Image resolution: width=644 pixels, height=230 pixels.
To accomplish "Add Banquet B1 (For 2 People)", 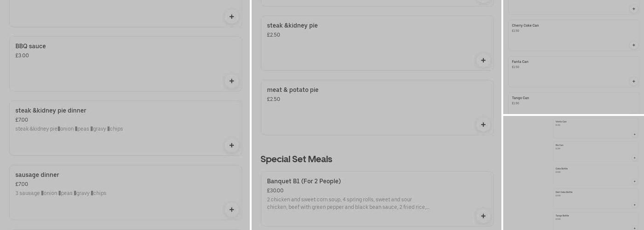I will pyautogui.click(x=483, y=216).
